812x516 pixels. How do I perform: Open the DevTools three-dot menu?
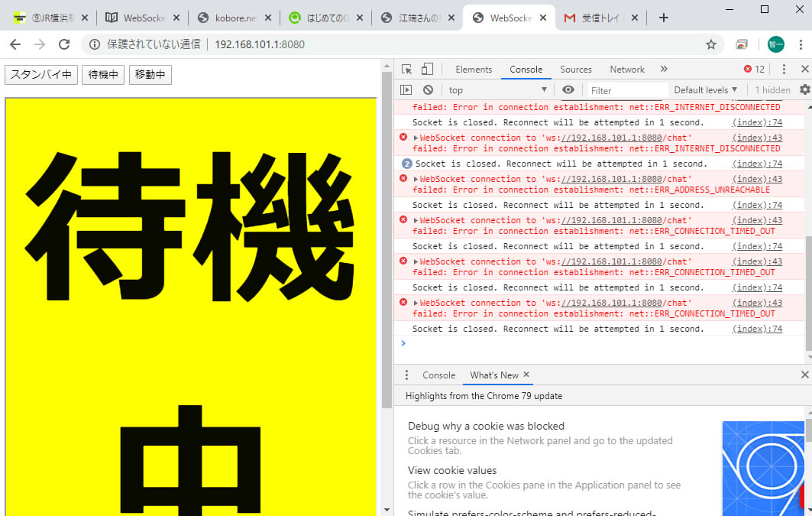click(784, 70)
